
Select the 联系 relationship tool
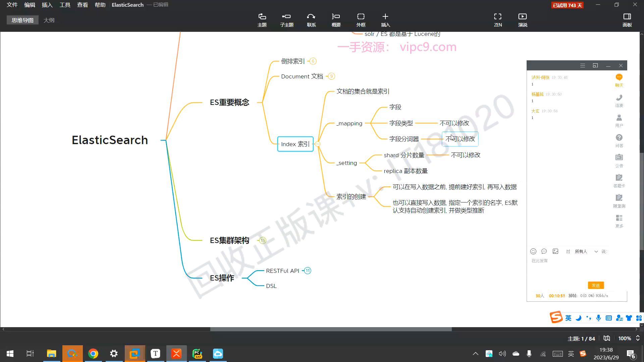tap(311, 20)
